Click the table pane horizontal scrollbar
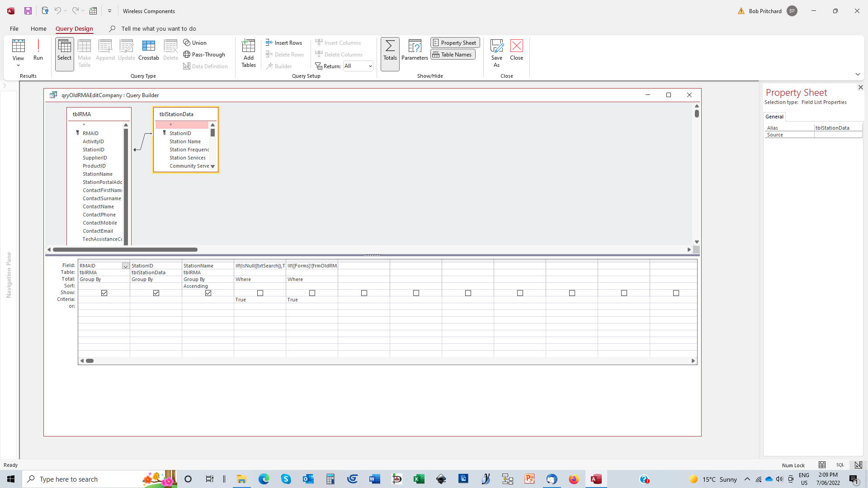 pos(125,249)
